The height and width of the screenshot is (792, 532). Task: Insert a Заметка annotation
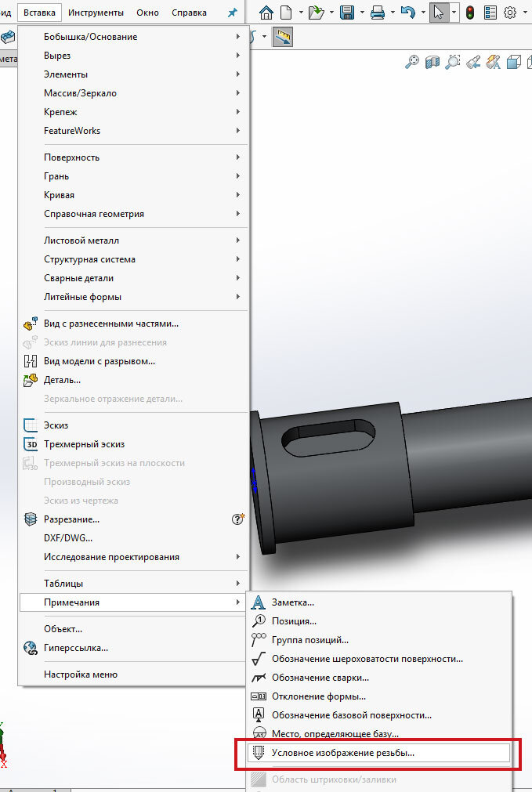point(379,602)
